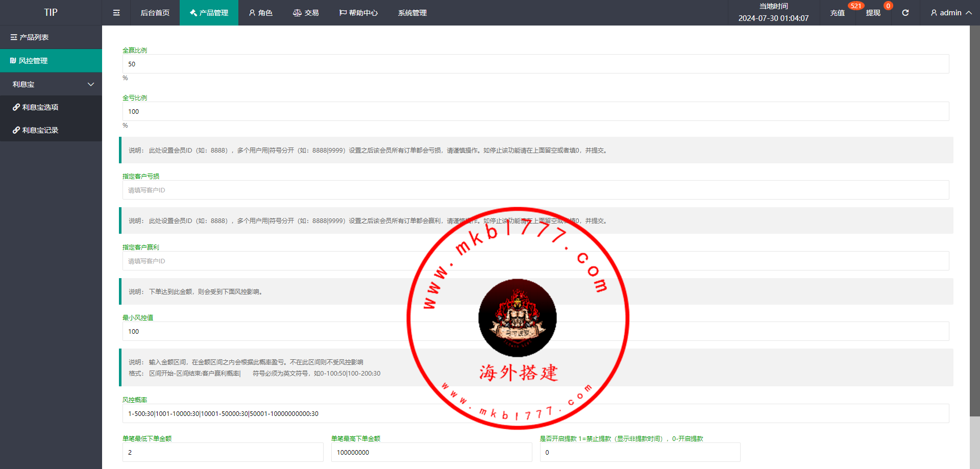Open the 帮助中心 top menu
980x469 pixels.
tap(358, 13)
